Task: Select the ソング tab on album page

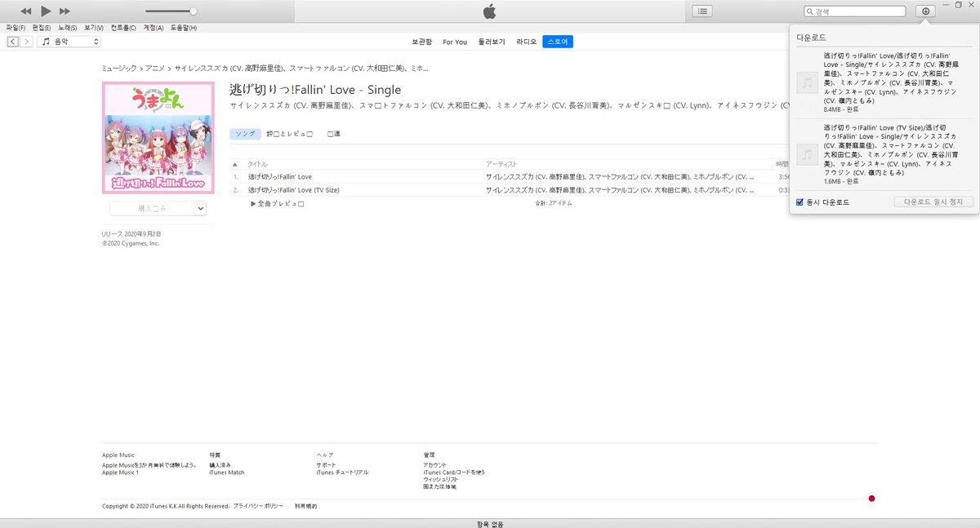Action: coord(245,133)
